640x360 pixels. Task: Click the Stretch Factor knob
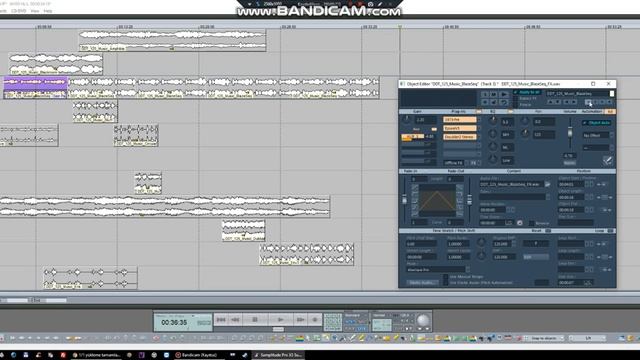pyautogui.click(x=481, y=256)
